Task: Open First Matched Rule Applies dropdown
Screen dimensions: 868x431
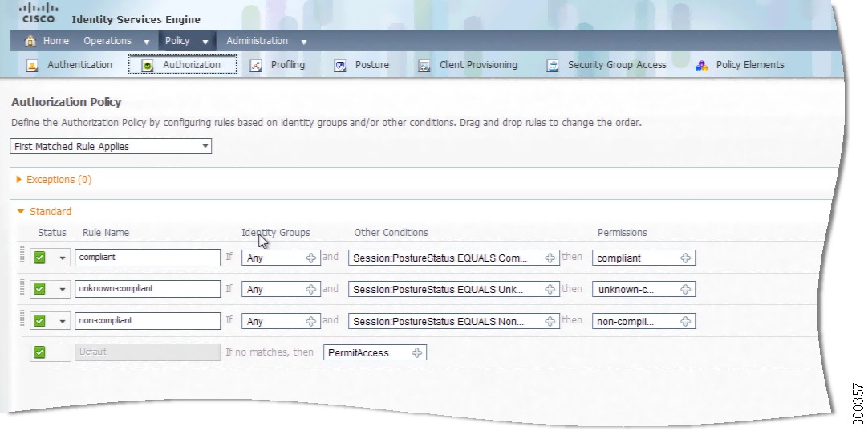Action: 111,146
